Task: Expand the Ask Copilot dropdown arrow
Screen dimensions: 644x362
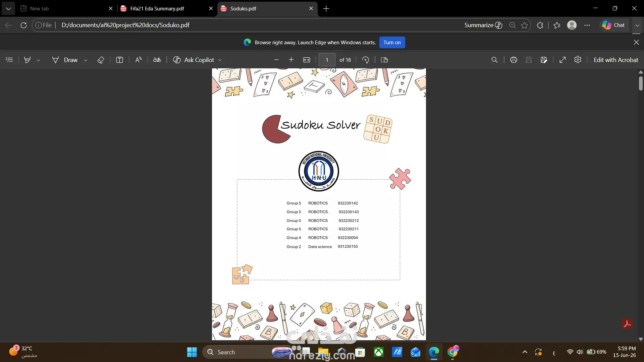Action: [x=220, y=60]
